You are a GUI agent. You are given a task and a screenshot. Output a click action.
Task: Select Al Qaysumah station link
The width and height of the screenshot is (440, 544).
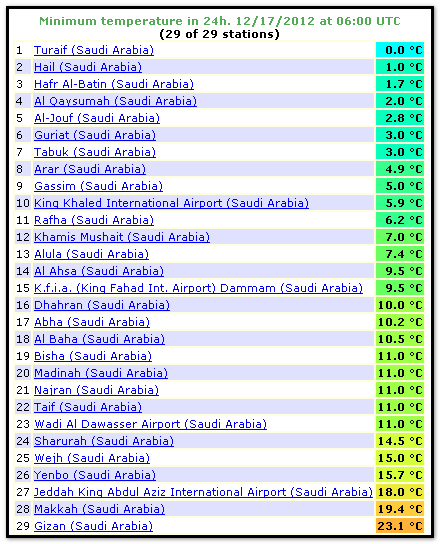coord(115,101)
